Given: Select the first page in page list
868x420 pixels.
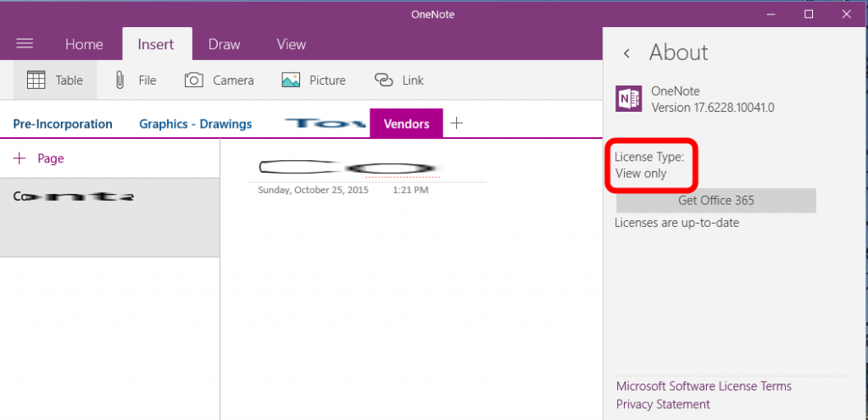Looking at the screenshot, I should [109, 217].
